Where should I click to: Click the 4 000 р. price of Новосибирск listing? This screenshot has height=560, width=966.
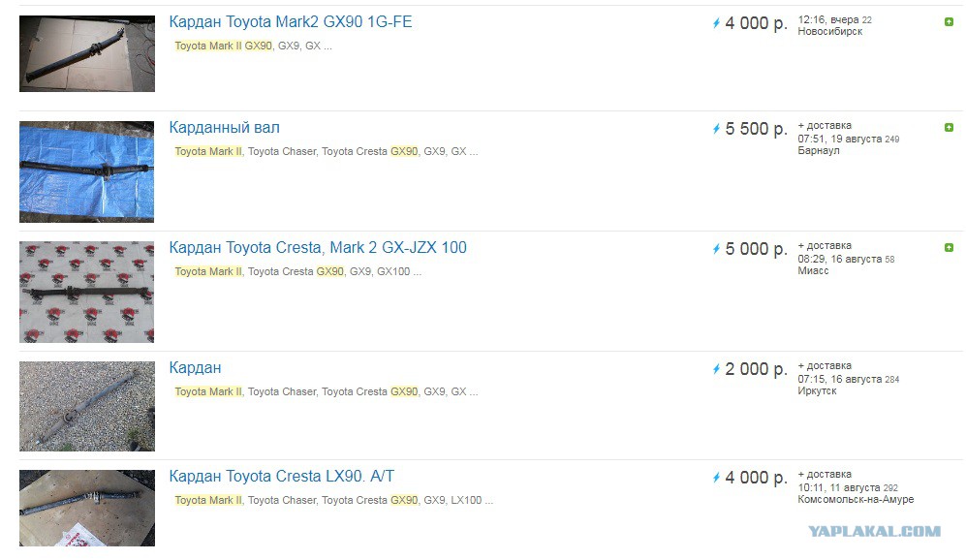coord(756,23)
